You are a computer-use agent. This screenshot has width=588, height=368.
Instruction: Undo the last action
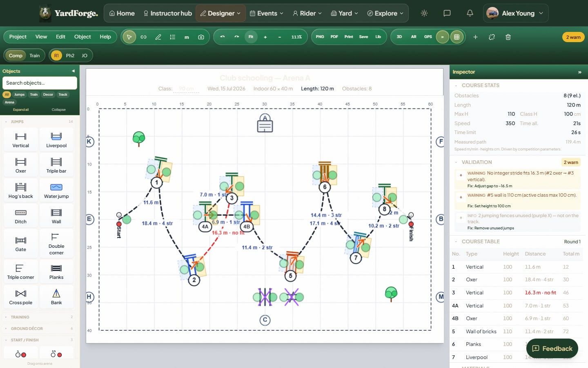[x=223, y=37]
